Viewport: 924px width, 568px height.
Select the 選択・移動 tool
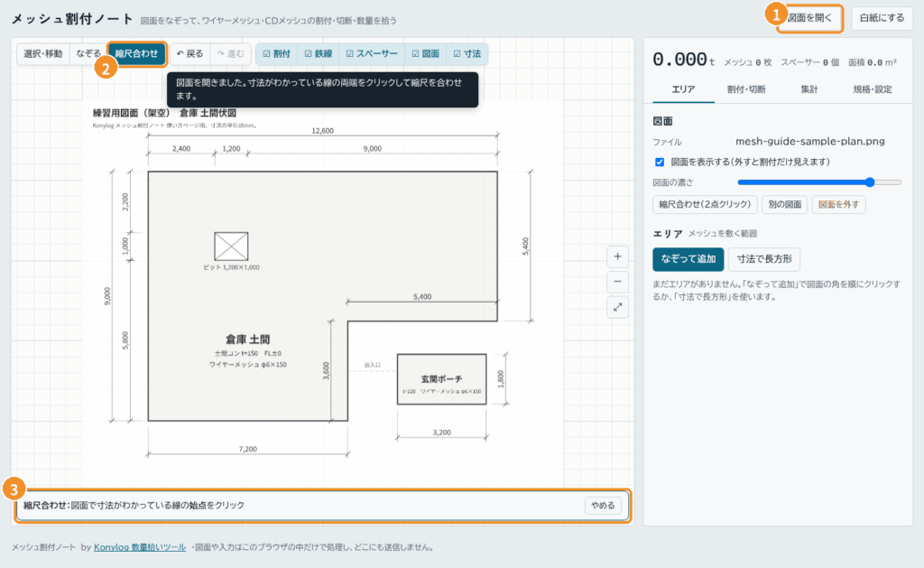pos(43,53)
